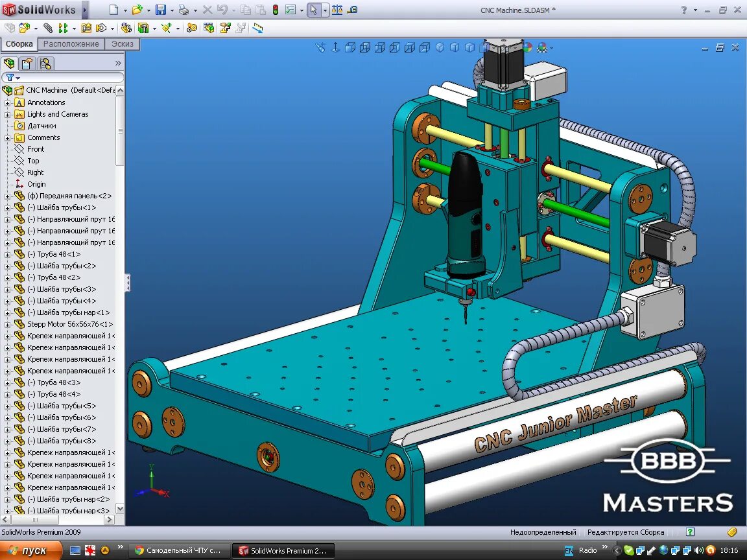Open dropdown arrow next to Save
This screenshot has height=560, width=747.
172,10
